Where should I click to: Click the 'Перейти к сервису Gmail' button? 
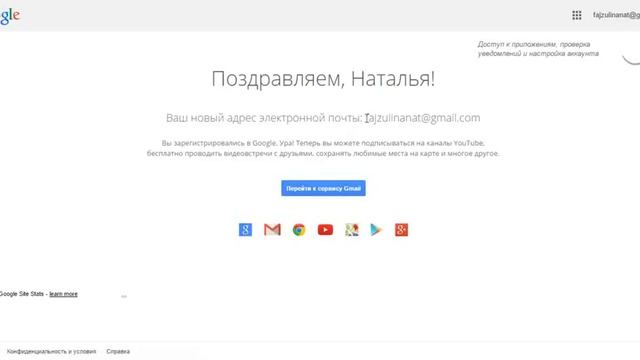click(x=323, y=188)
